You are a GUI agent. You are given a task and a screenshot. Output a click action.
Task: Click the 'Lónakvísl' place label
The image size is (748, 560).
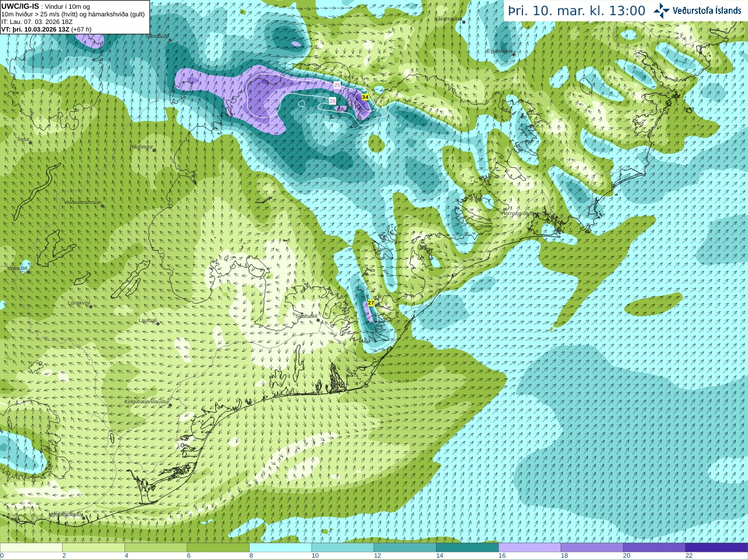pos(79,303)
